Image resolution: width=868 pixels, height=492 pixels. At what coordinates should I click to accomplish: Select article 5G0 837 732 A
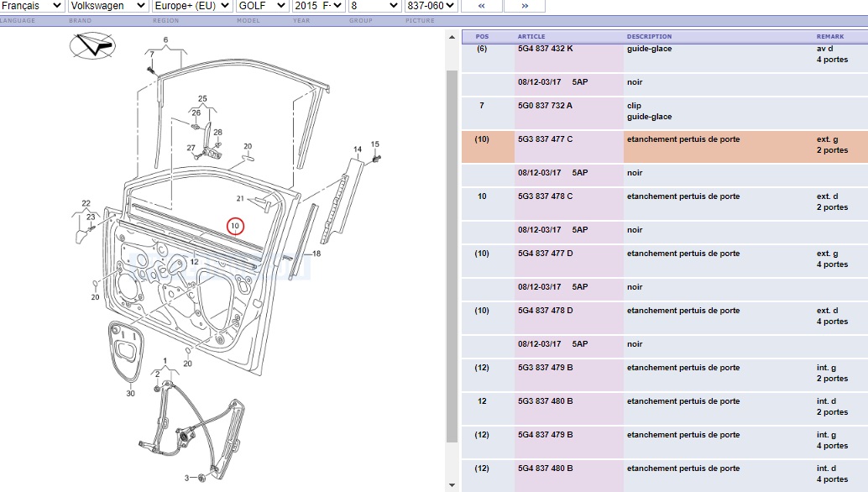coord(546,106)
